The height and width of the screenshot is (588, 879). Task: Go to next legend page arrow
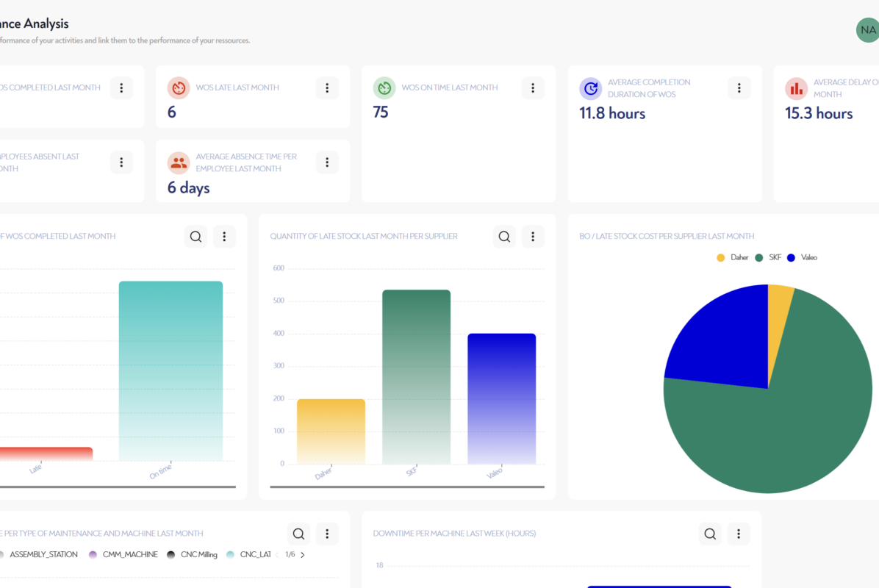(x=303, y=555)
